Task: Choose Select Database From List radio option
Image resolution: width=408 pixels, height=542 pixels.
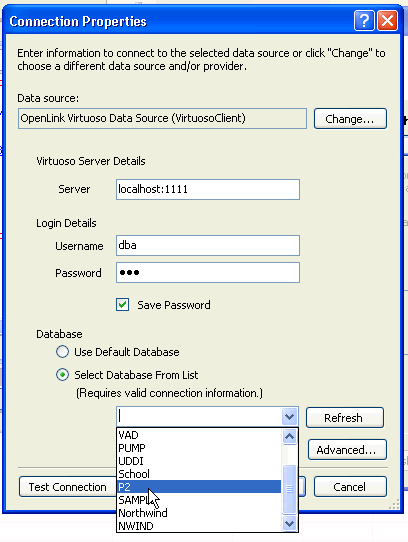Action: pos(63,375)
